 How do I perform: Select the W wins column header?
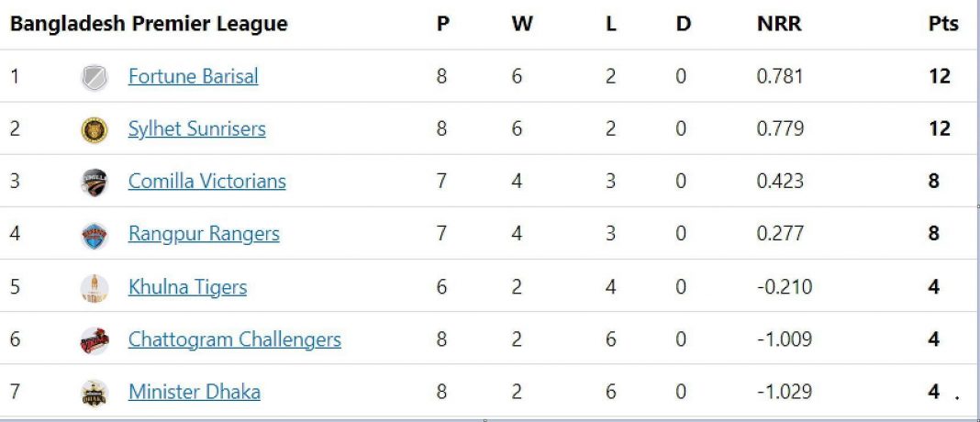click(x=522, y=24)
